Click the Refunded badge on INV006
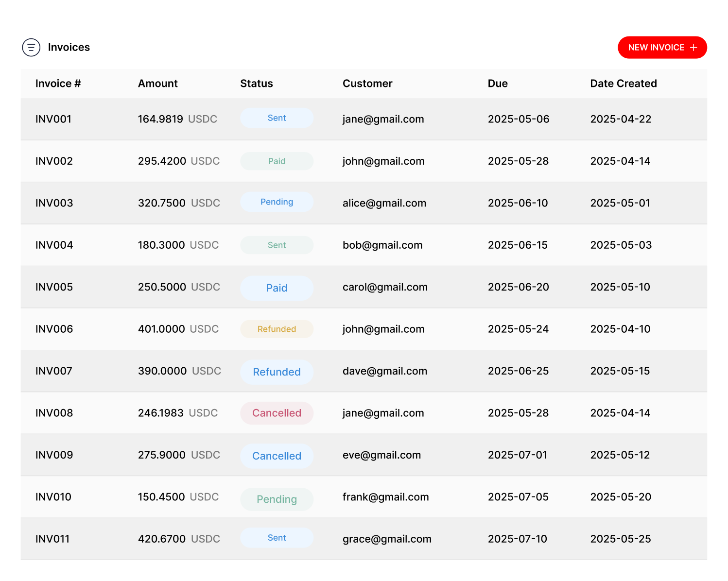This screenshot has width=728, height=581. click(x=277, y=329)
